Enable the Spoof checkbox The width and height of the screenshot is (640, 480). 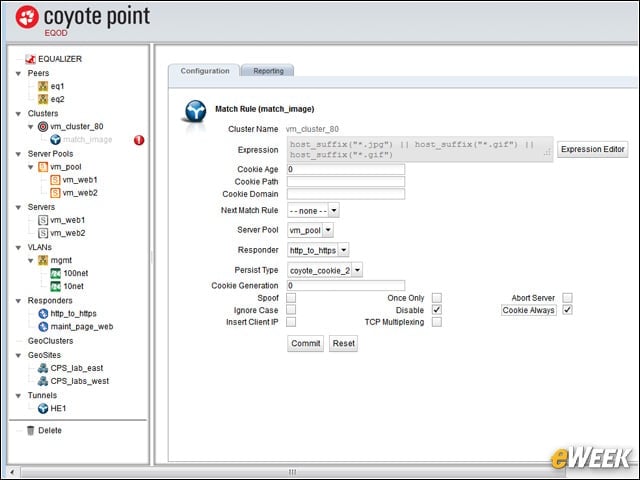click(x=291, y=298)
